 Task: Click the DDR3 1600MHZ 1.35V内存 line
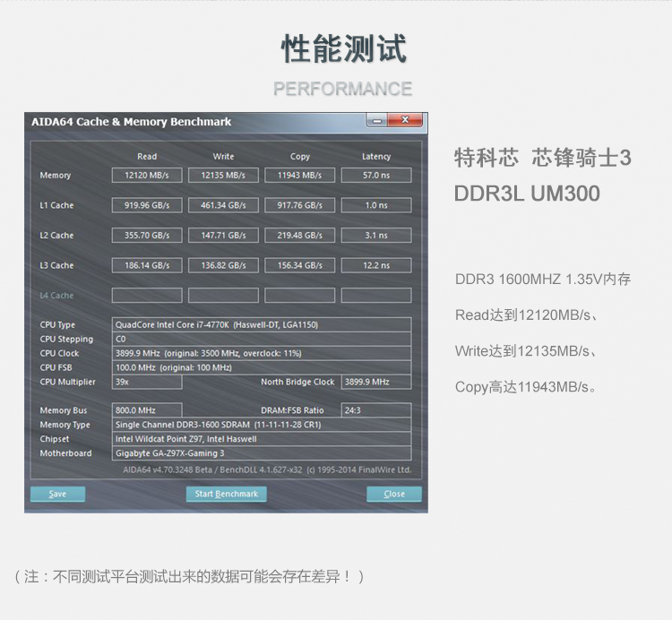[543, 280]
